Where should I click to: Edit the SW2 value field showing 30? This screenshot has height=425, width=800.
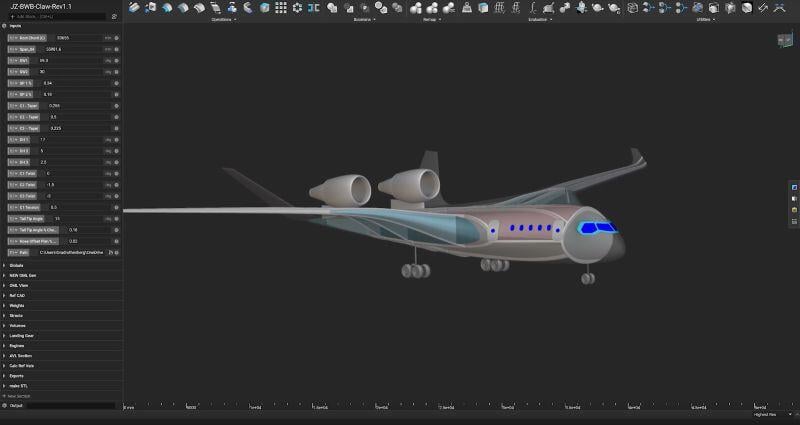tap(70, 72)
